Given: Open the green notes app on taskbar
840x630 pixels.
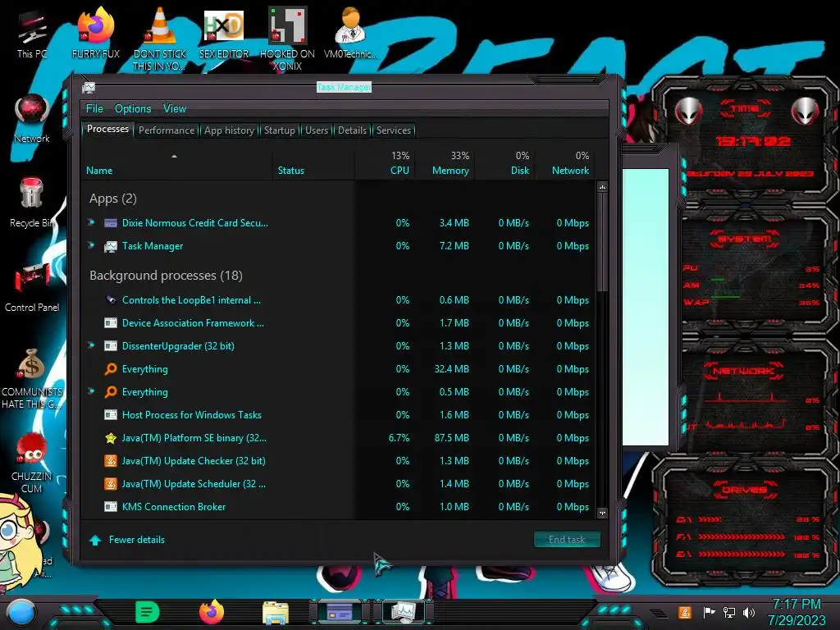Looking at the screenshot, I should point(148,612).
